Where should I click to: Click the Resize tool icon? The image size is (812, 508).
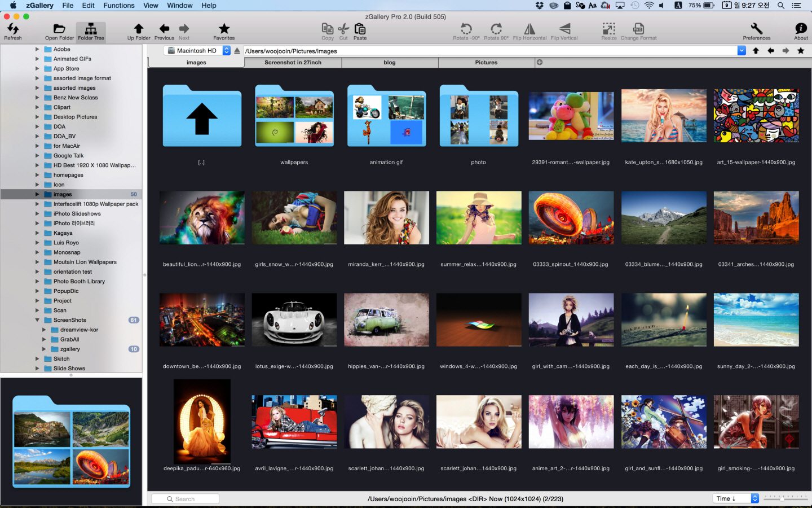coord(608,28)
